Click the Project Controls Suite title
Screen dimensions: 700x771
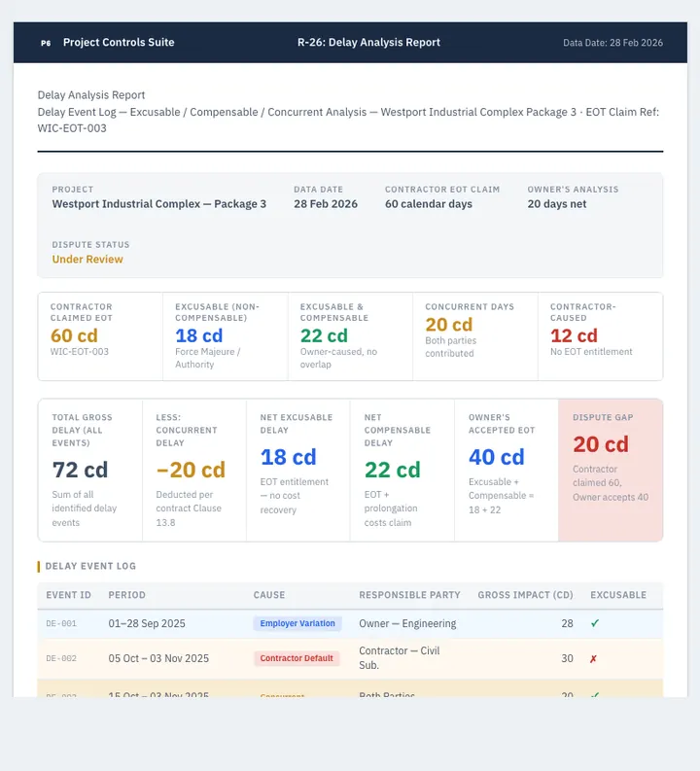point(119,42)
